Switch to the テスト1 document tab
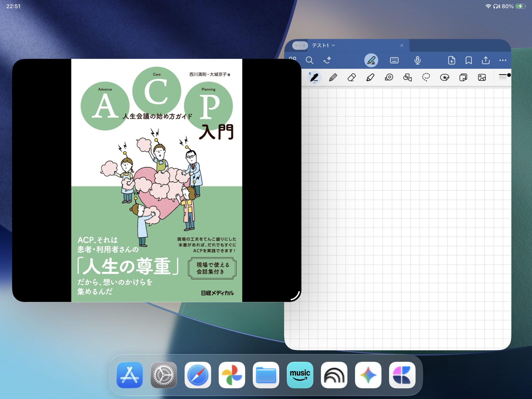This screenshot has height=399, width=532. point(320,45)
